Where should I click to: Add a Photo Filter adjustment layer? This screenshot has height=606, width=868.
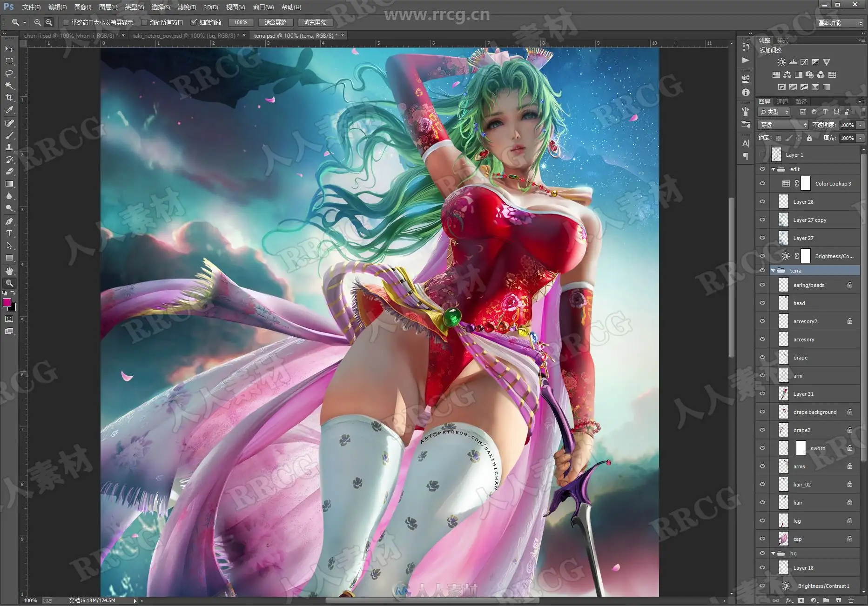pyautogui.click(x=809, y=74)
